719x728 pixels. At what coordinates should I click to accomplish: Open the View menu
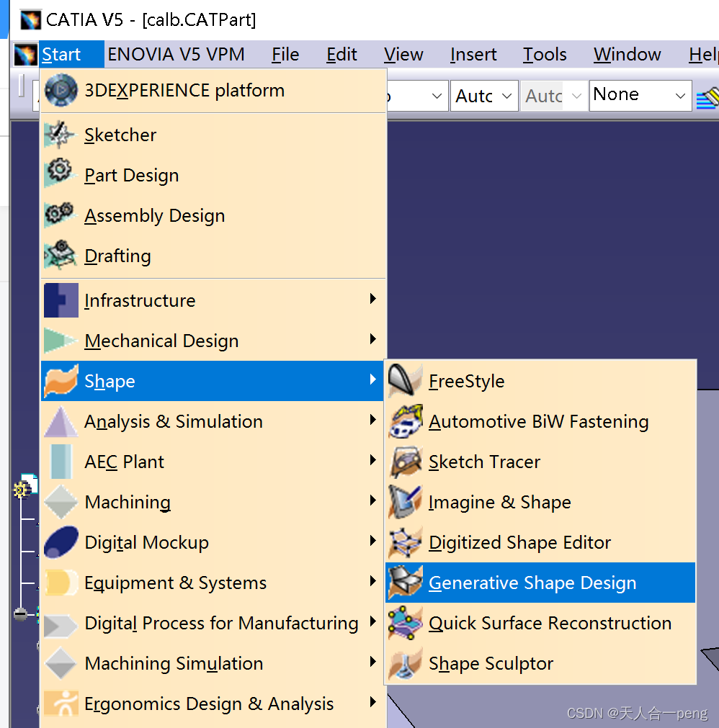pos(403,54)
